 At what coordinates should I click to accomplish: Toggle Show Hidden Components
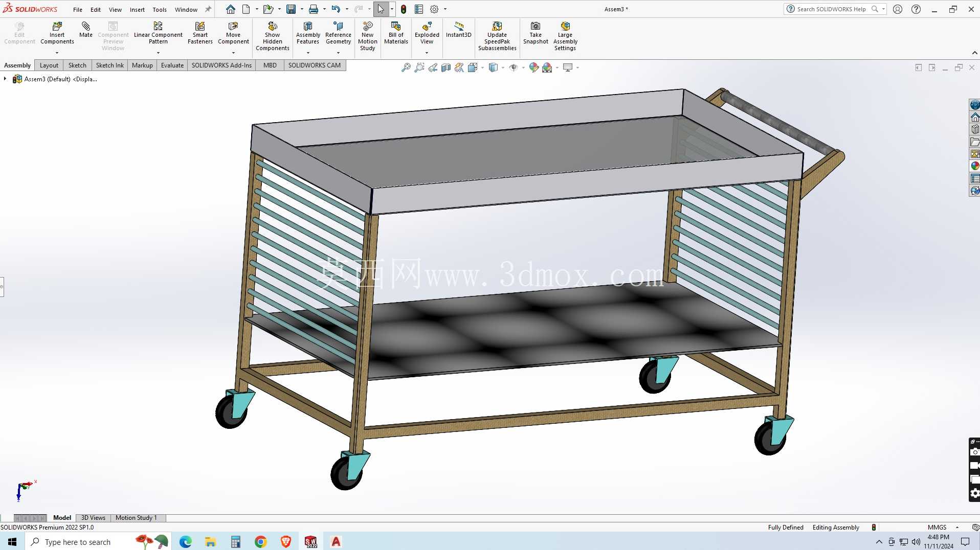[x=272, y=36]
